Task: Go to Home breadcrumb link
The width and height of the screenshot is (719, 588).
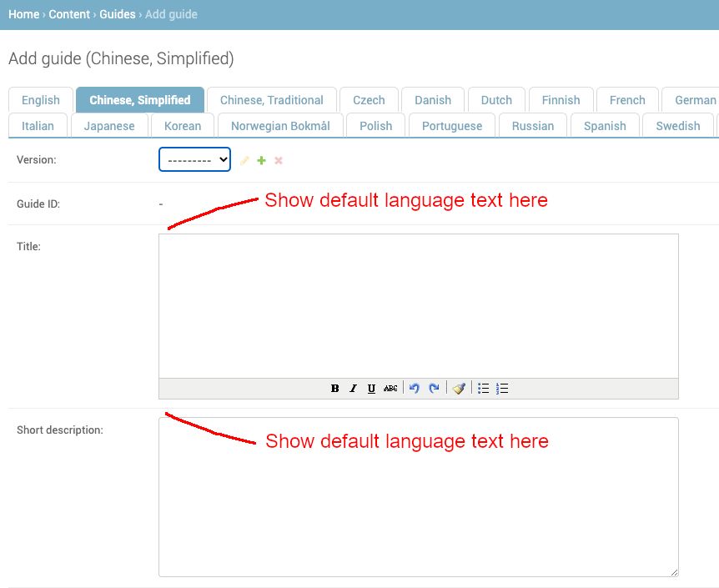Action: pyautogui.click(x=24, y=14)
